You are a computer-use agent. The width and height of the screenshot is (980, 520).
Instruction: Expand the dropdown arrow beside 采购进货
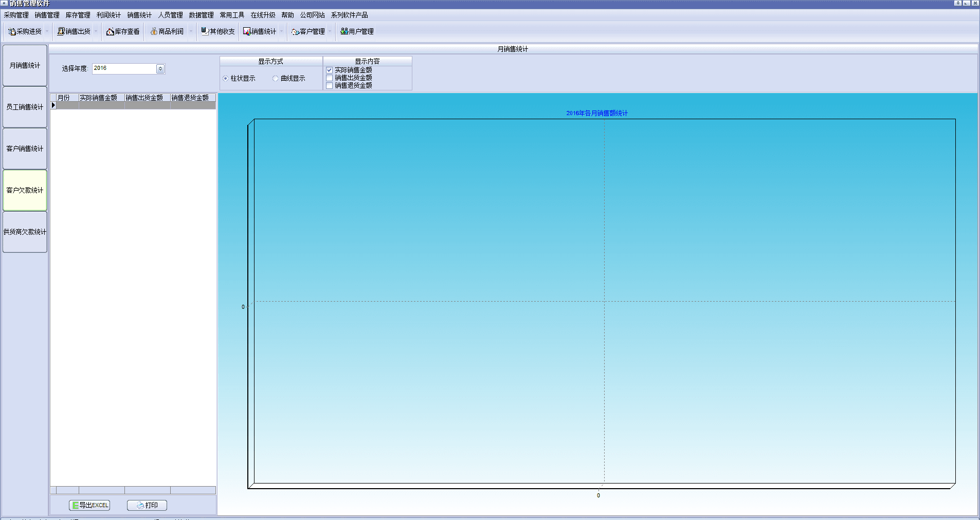point(47,32)
